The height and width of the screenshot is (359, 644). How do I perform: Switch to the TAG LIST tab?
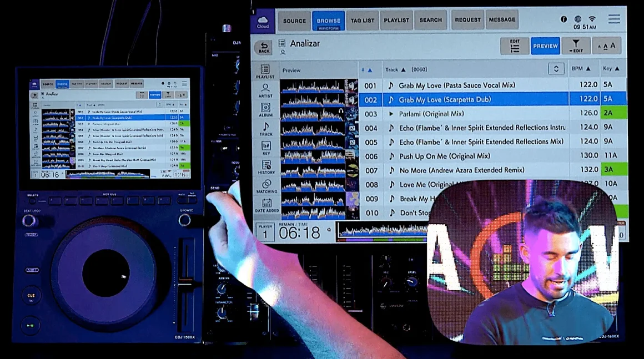(x=362, y=20)
